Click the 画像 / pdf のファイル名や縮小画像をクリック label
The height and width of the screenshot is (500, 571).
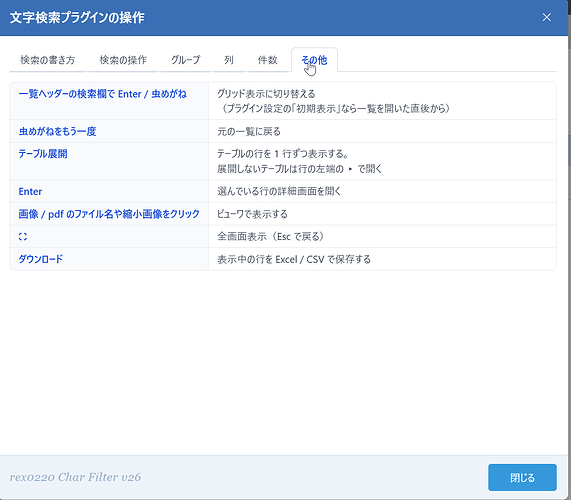[x=109, y=214]
